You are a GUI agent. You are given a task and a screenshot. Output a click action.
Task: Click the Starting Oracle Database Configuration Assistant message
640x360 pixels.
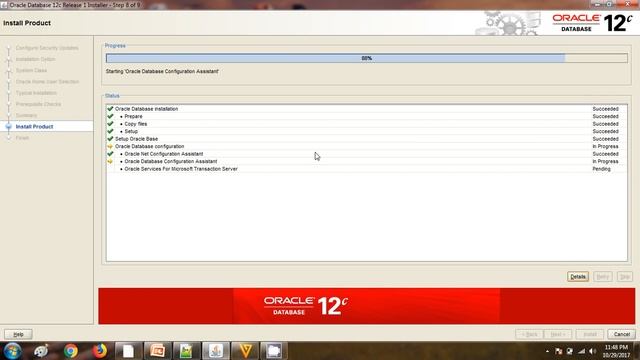point(162,71)
